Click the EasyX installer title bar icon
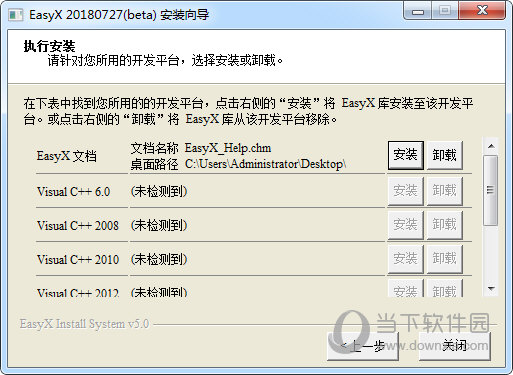This screenshot has width=513, height=375. 16,15
